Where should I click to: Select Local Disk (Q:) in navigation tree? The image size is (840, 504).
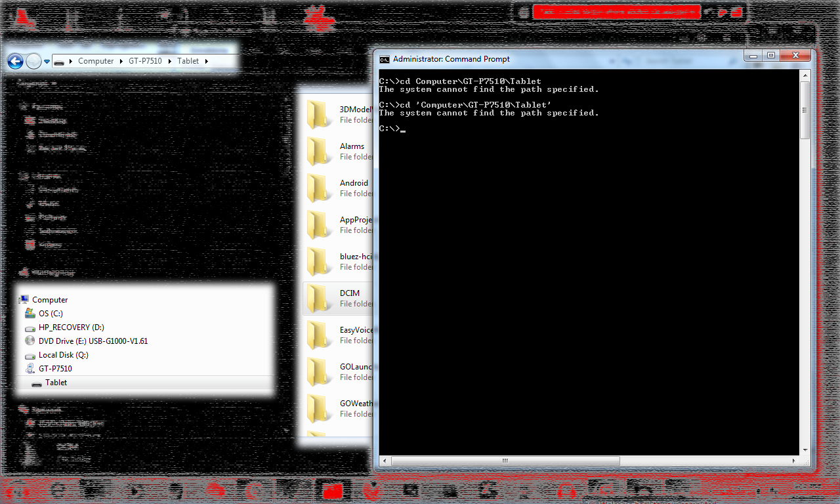tap(63, 355)
